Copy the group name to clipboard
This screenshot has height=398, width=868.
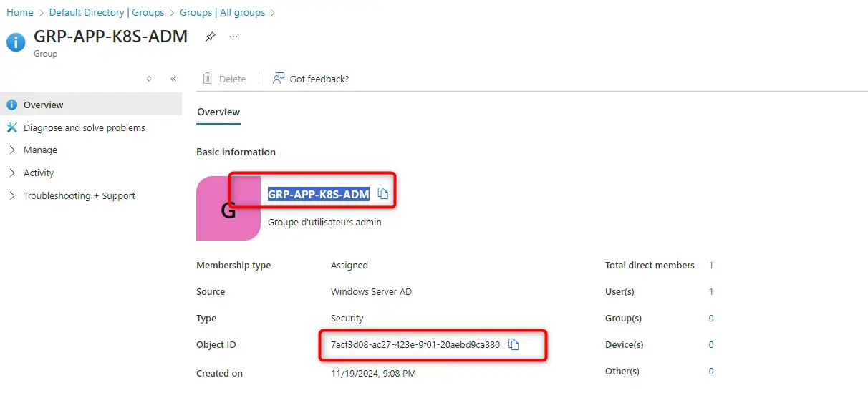(383, 194)
